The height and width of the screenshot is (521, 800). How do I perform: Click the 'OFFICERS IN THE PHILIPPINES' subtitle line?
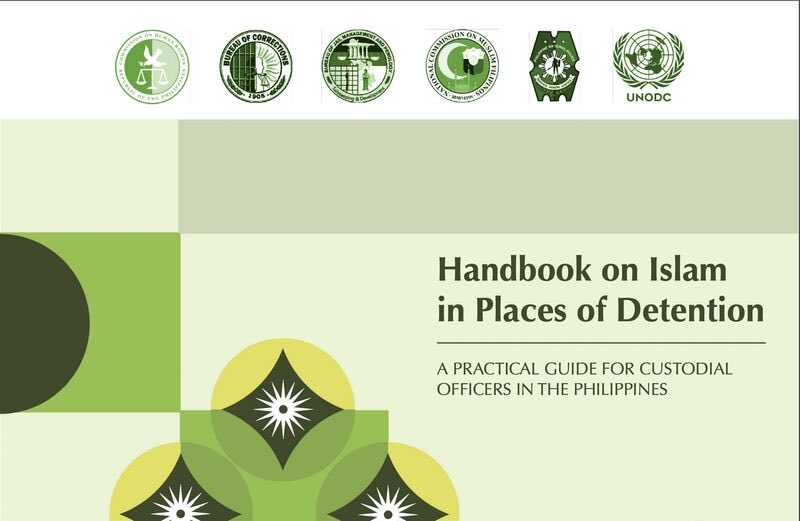(x=552, y=389)
